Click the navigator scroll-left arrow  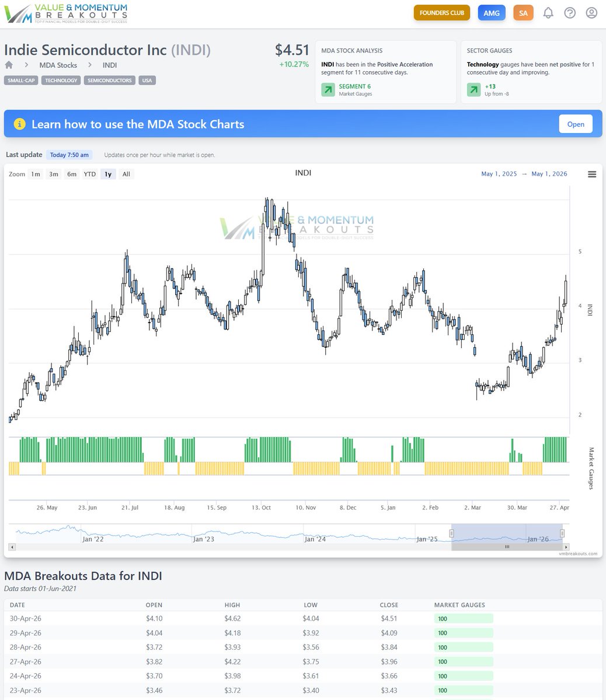point(13,547)
